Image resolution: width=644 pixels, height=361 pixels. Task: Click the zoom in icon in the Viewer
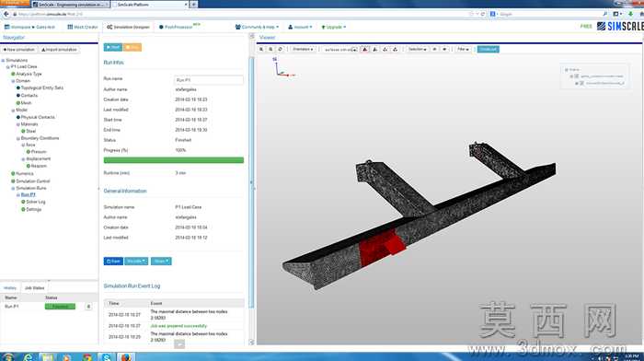(261, 49)
